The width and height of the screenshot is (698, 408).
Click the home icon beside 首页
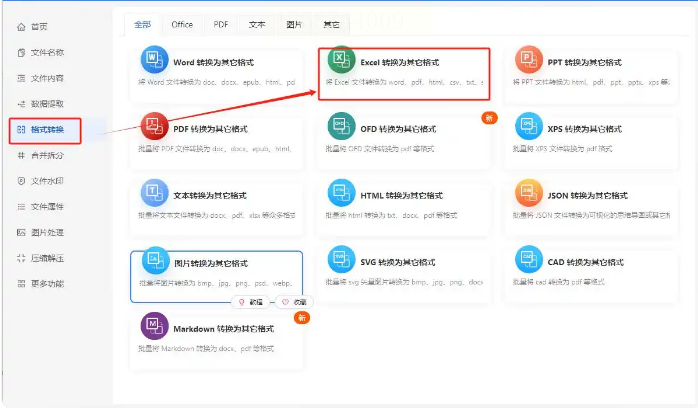(x=21, y=27)
